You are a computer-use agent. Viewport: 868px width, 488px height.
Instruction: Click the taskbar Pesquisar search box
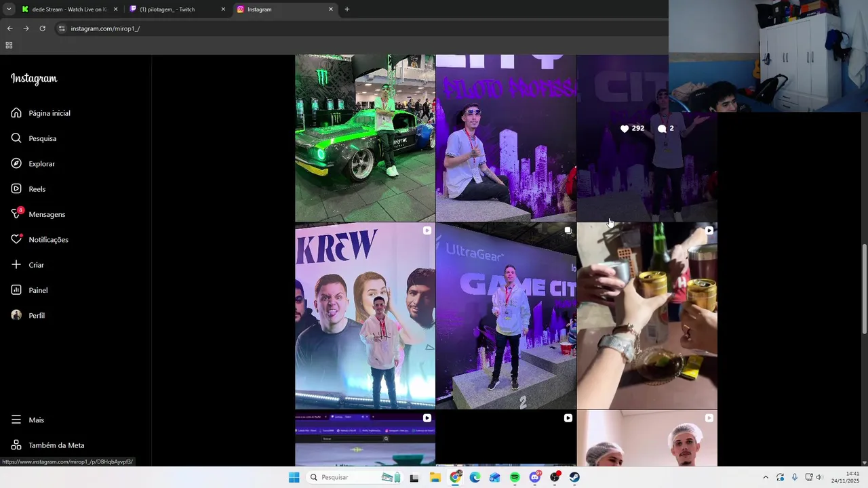point(354,477)
